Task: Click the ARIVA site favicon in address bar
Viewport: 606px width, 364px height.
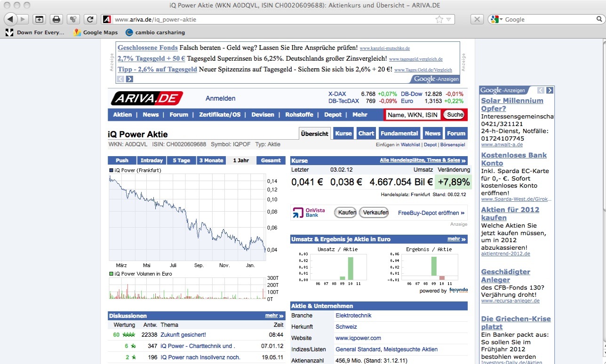Action: pyautogui.click(x=107, y=19)
